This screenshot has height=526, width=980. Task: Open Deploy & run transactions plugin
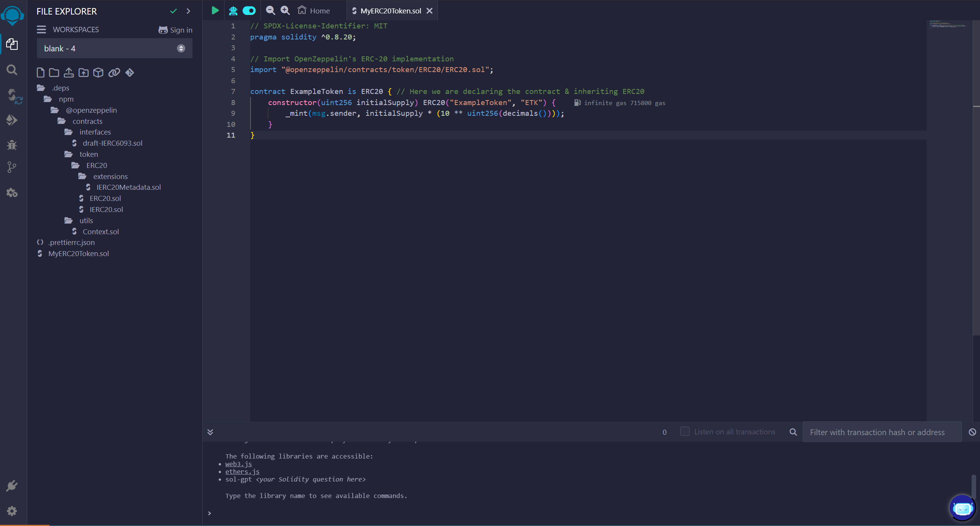coord(12,120)
